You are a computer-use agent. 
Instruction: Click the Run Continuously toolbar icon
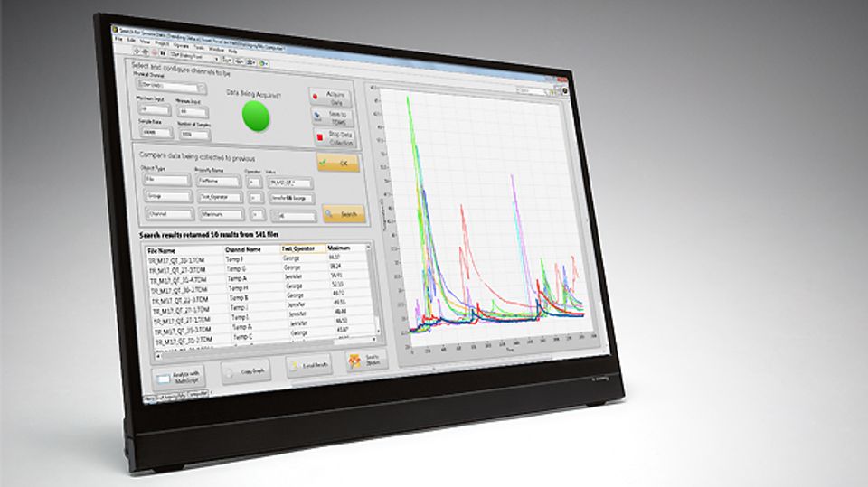click(145, 52)
